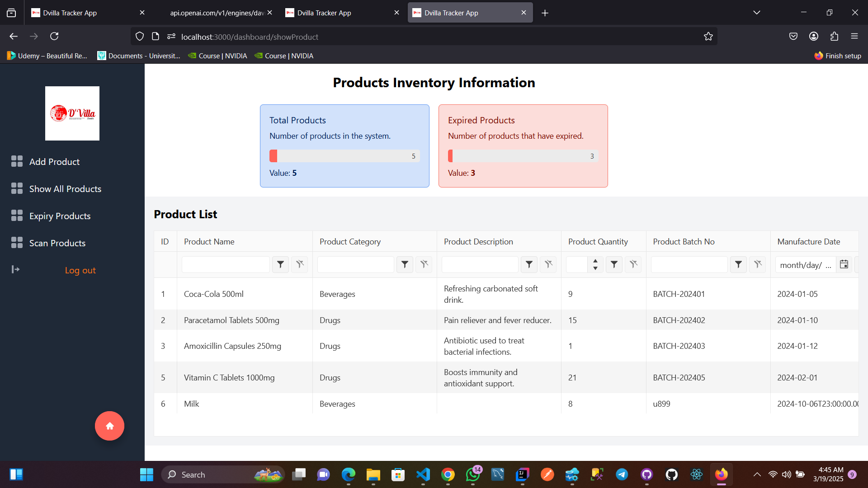
Task: Bookmark this page with star icon
Action: [x=708, y=37]
